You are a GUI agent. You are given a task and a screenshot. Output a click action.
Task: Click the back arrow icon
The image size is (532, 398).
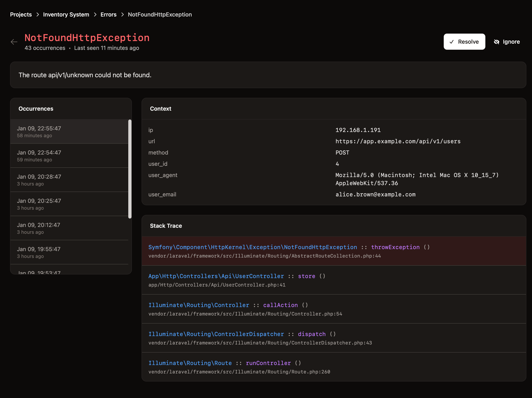click(x=14, y=42)
